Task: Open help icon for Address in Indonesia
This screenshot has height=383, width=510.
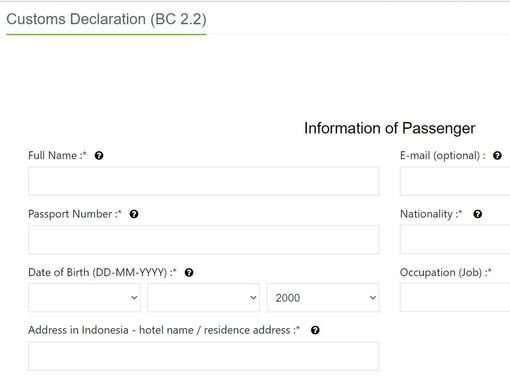Action: click(315, 330)
